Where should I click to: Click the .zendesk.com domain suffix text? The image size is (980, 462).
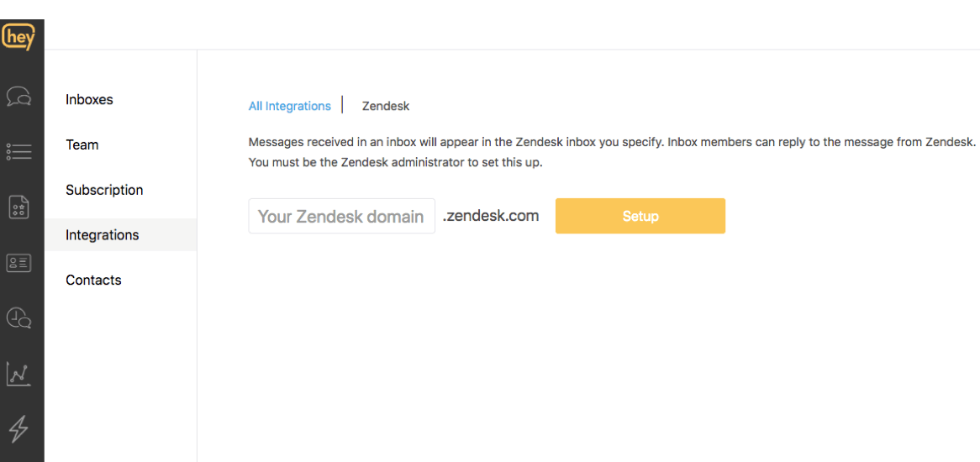491,216
